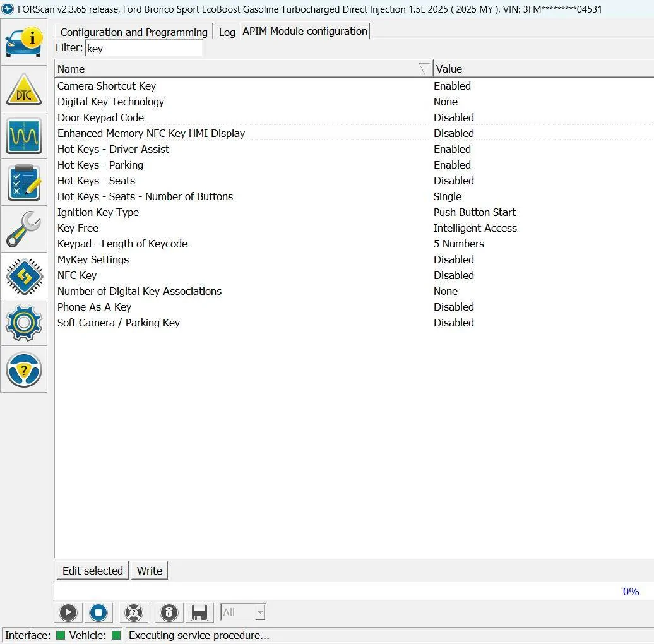Select the Phone As A Key row

click(x=94, y=307)
